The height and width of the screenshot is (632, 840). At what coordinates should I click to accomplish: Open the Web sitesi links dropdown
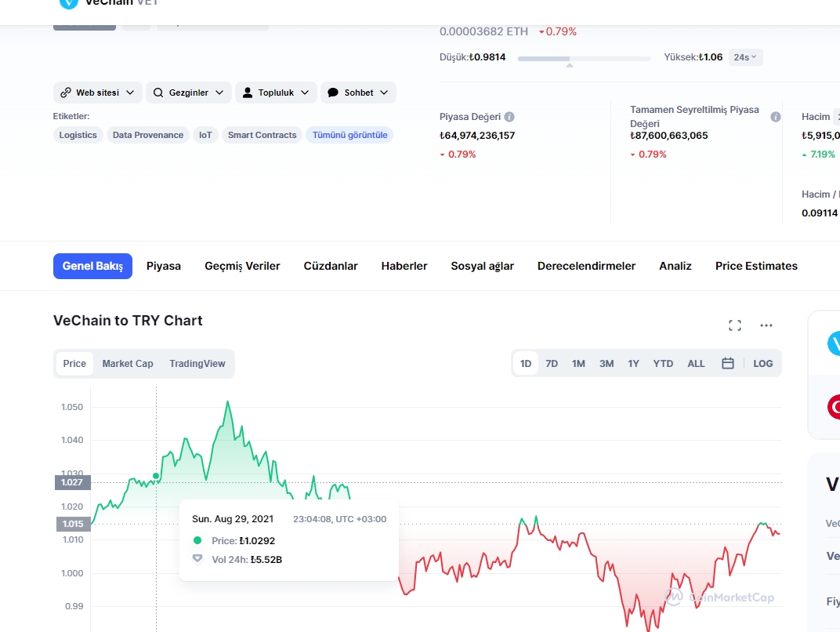tap(97, 93)
